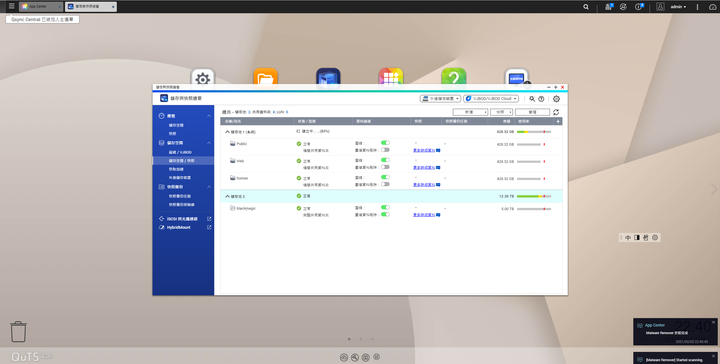
Task: Click the plus icon in the table header
Action: pos(558,122)
